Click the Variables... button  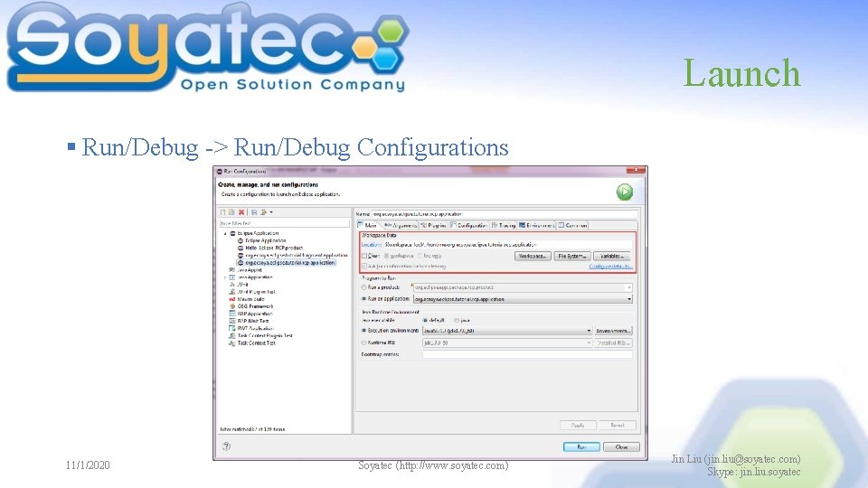tap(612, 256)
